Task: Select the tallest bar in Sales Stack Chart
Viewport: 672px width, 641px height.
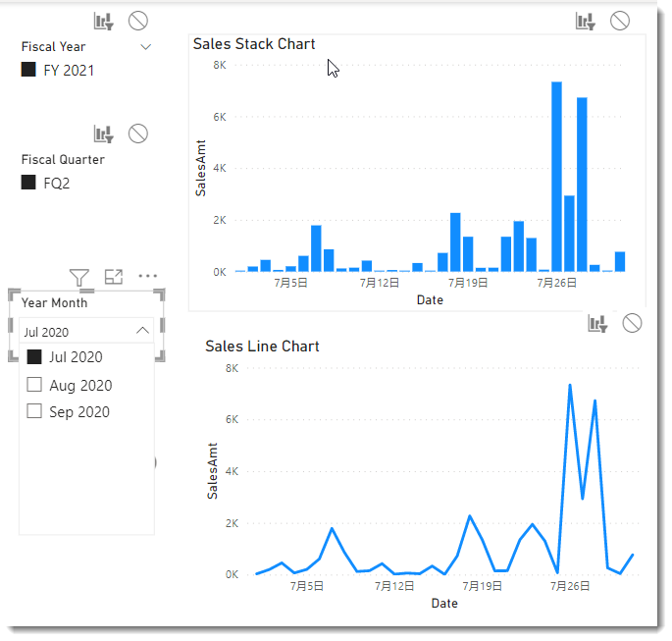Action: [x=556, y=177]
